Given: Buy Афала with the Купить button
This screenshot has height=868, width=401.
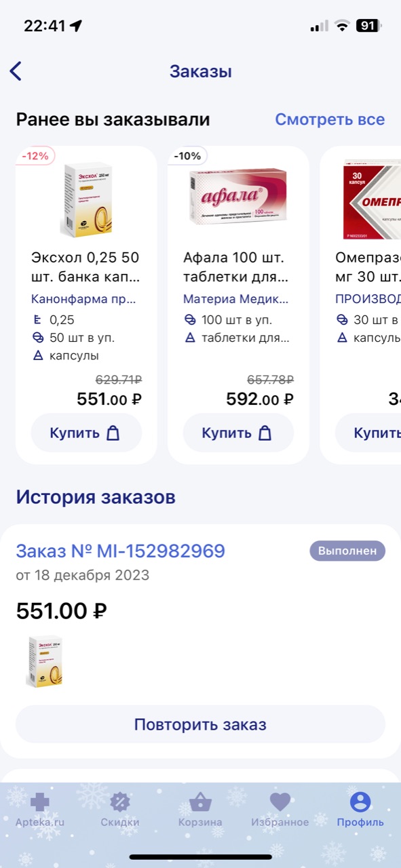Looking at the screenshot, I should pos(238,433).
